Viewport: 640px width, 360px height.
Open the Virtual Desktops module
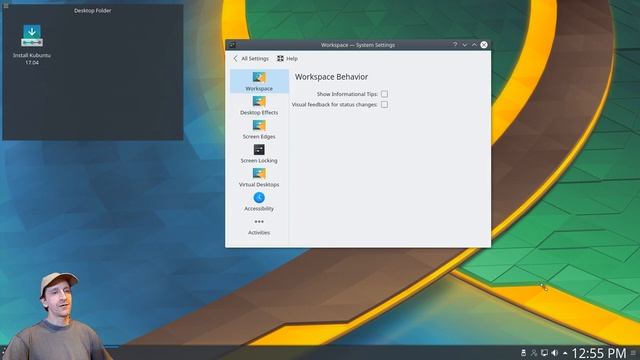[259, 178]
